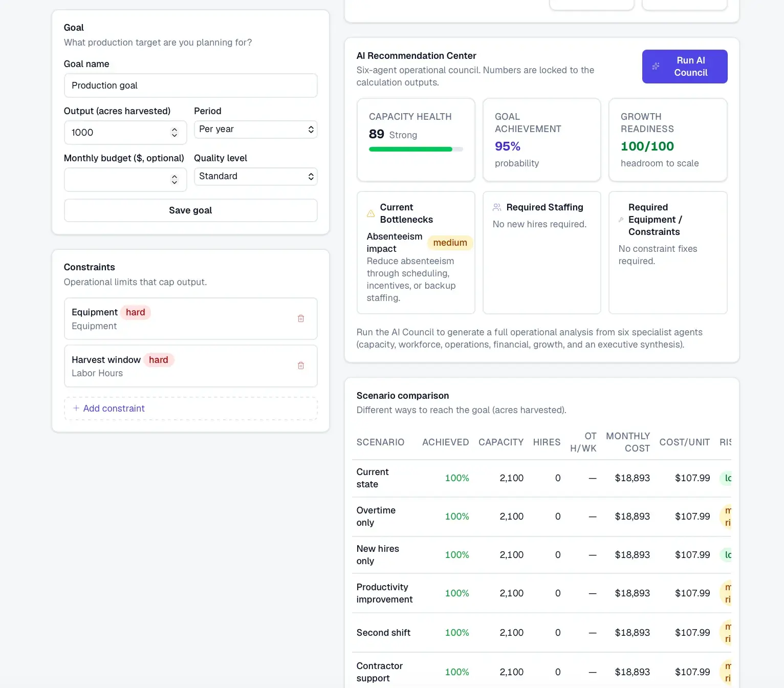Sort by the HIRES column header
The width and height of the screenshot is (784, 688).
(547, 442)
